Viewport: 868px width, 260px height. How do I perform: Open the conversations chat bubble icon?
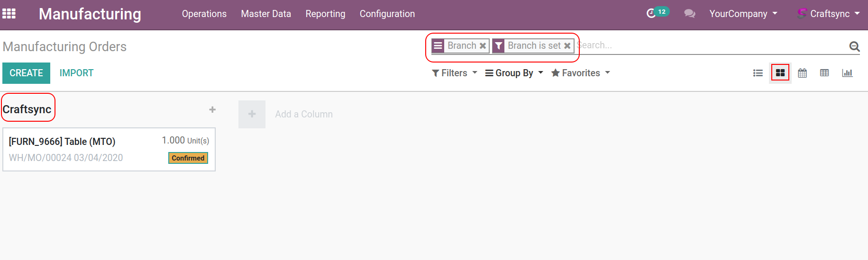(689, 14)
